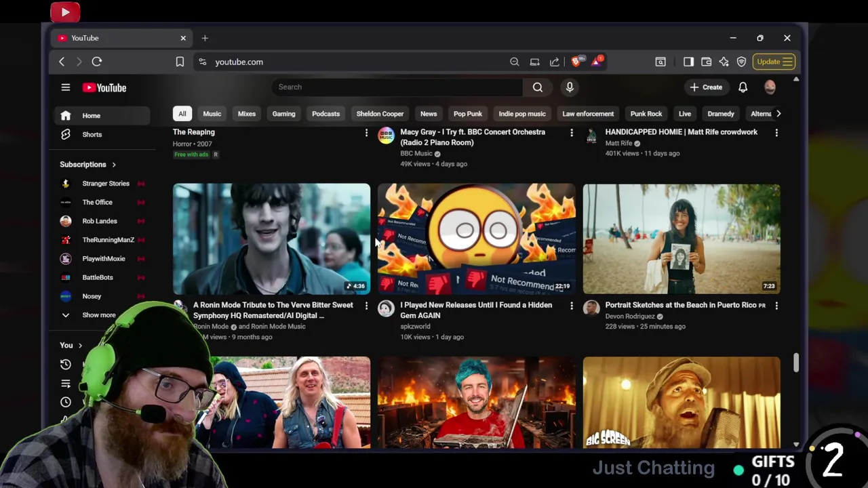Open options for Portrait Sketches video
Image resolution: width=868 pixels, height=488 pixels.
click(x=776, y=306)
